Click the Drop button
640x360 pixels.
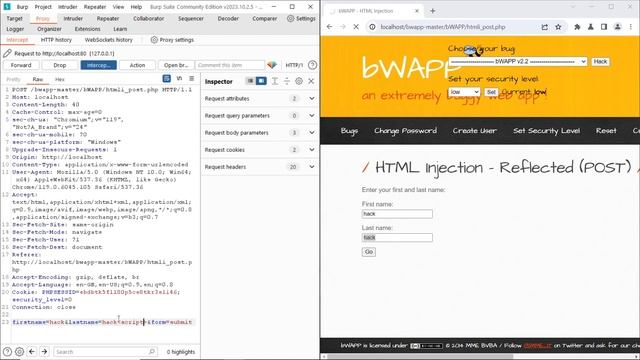pyautogui.click(x=60, y=65)
